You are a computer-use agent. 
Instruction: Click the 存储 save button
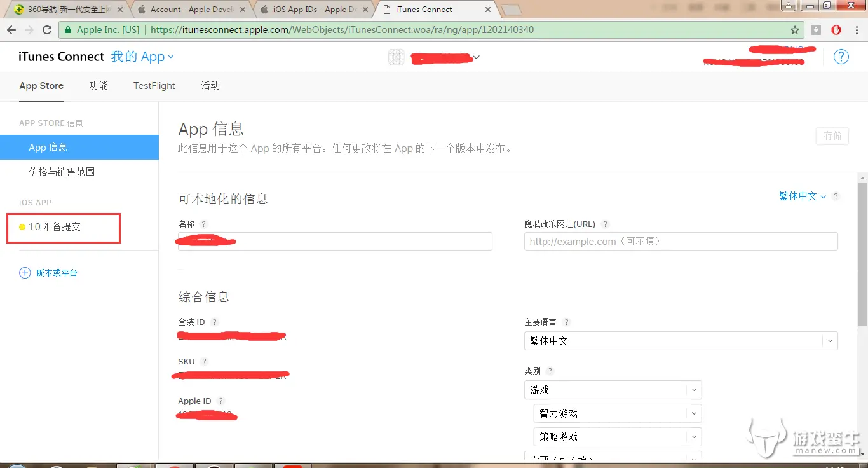(832, 136)
